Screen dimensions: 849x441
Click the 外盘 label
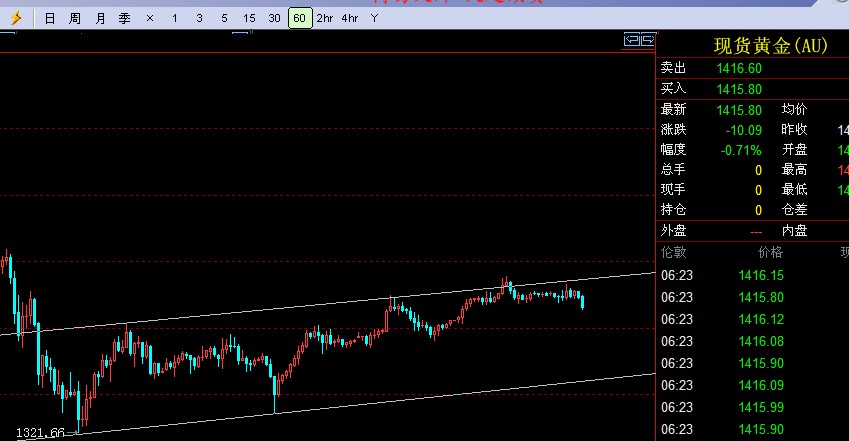[673, 231]
